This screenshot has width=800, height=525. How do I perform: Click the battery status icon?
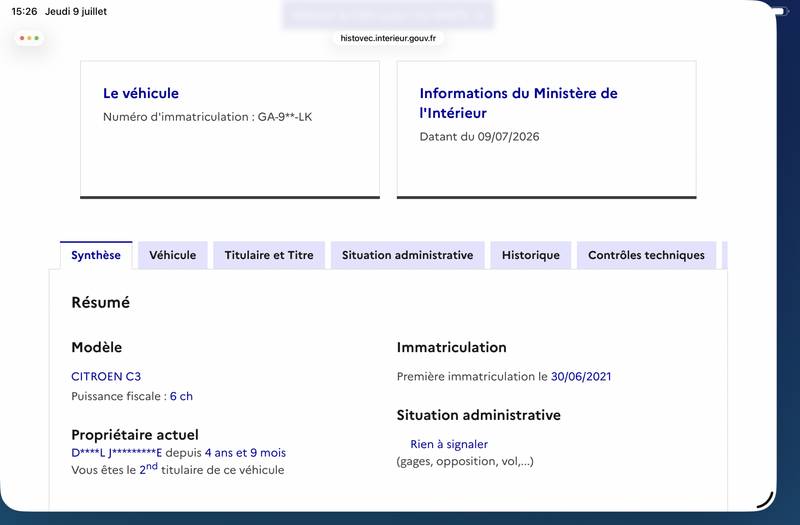coord(781,11)
